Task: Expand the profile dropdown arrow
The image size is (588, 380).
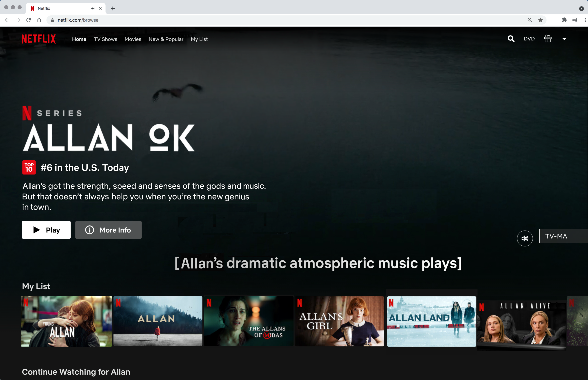Action: [x=564, y=39]
